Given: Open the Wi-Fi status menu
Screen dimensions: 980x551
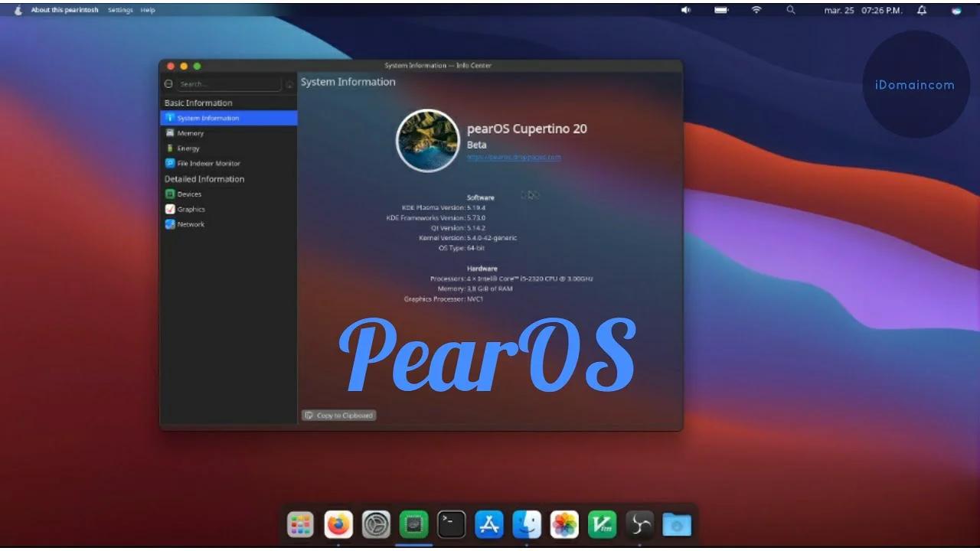Looking at the screenshot, I should 756,10.
